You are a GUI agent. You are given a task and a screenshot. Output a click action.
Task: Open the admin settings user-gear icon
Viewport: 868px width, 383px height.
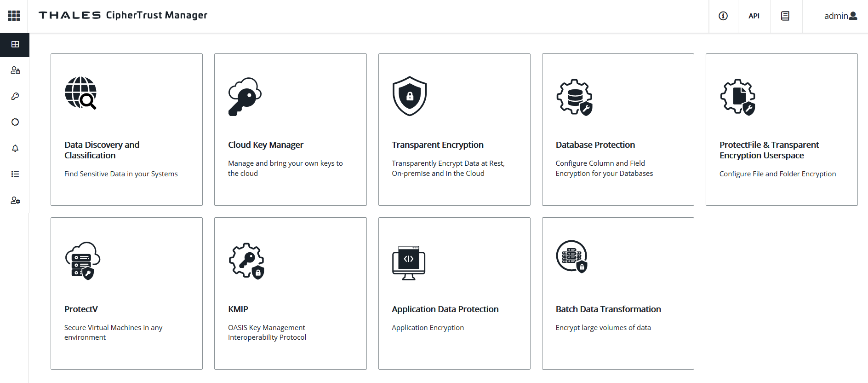(15, 200)
